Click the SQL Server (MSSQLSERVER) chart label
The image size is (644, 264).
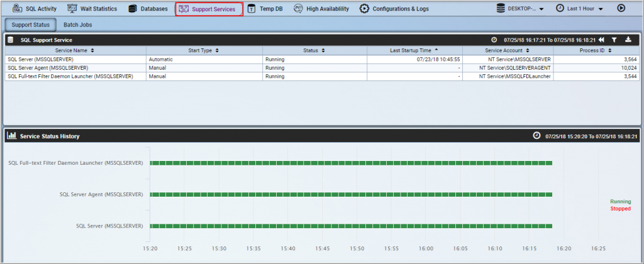109,226
